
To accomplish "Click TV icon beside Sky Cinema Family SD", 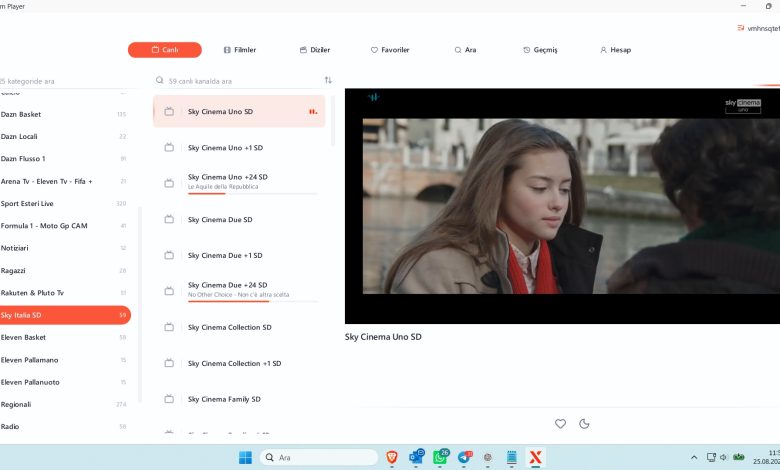I will pyautogui.click(x=169, y=399).
